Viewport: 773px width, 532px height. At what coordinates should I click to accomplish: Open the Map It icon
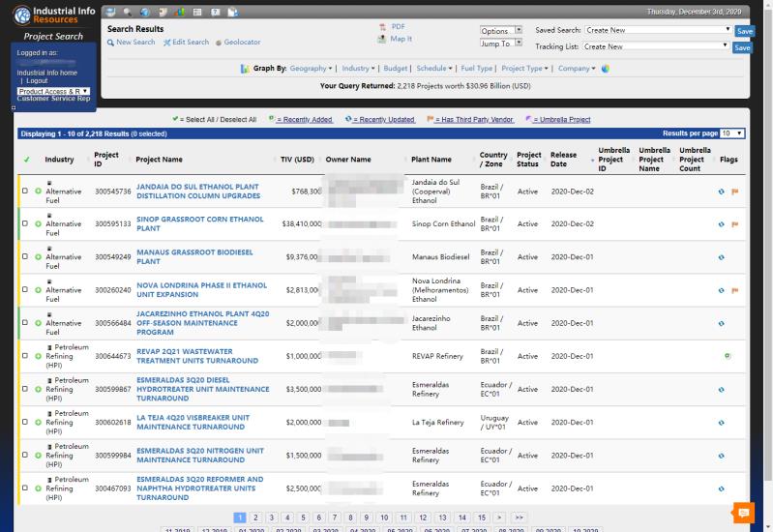(382, 40)
